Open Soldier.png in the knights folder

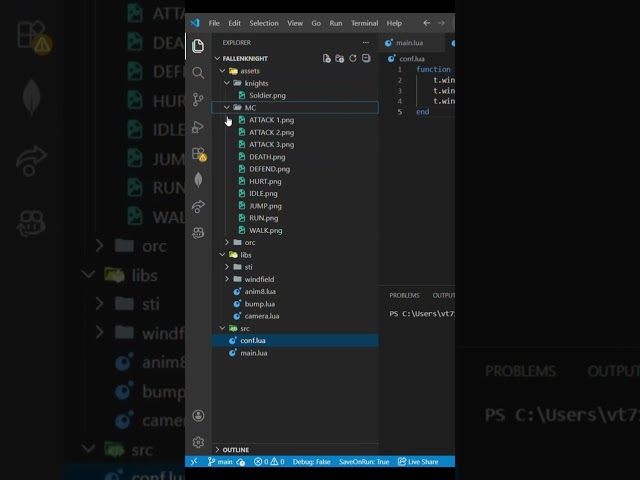[295, 96]
